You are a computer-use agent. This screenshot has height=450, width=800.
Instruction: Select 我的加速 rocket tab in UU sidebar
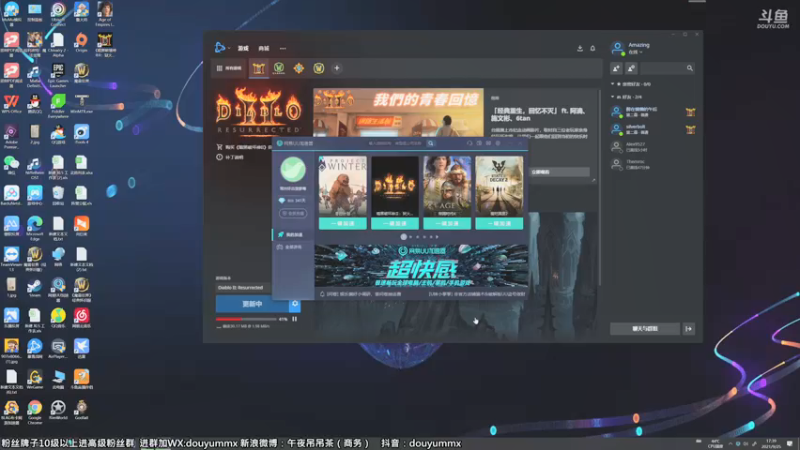[x=293, y=235]
